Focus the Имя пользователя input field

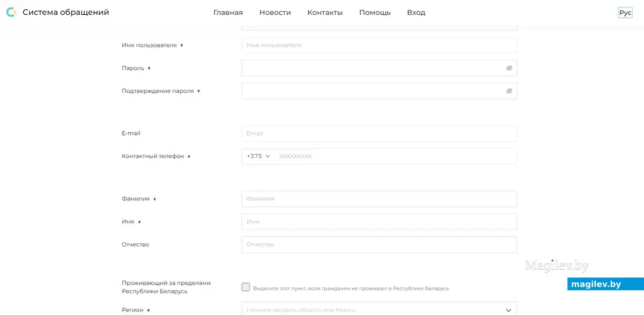pyautogui.click(x=379, y=45)
